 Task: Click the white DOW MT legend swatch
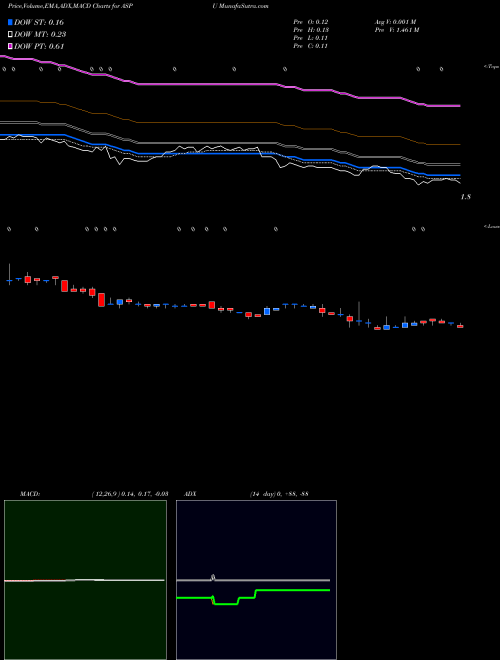click(10, 35)
